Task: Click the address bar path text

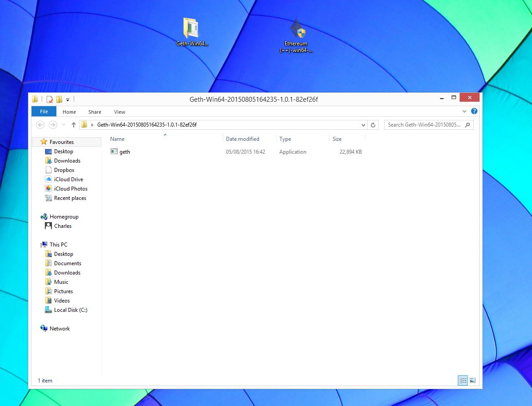Action: [x=147, y=124]
